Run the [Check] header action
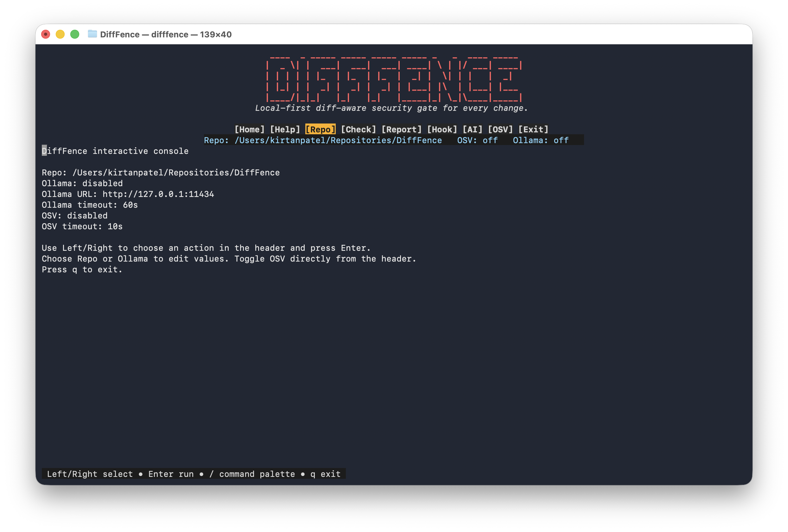The image size is (788, 532). (x=359, y=130)
